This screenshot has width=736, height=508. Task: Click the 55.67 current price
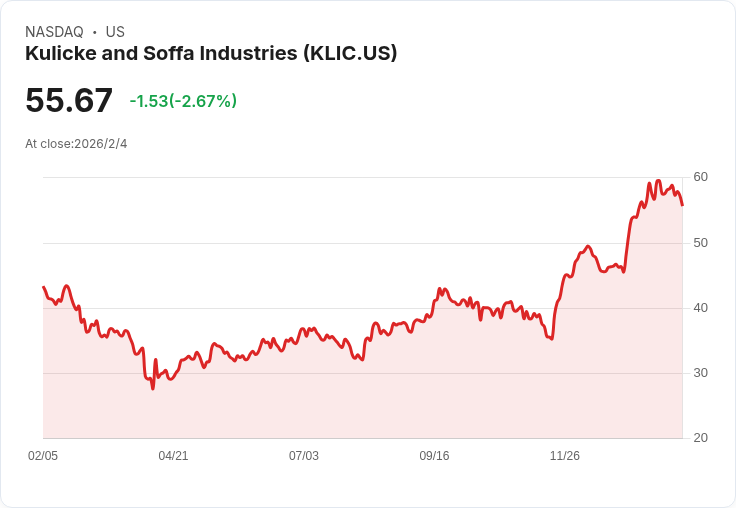click(69, 101)
